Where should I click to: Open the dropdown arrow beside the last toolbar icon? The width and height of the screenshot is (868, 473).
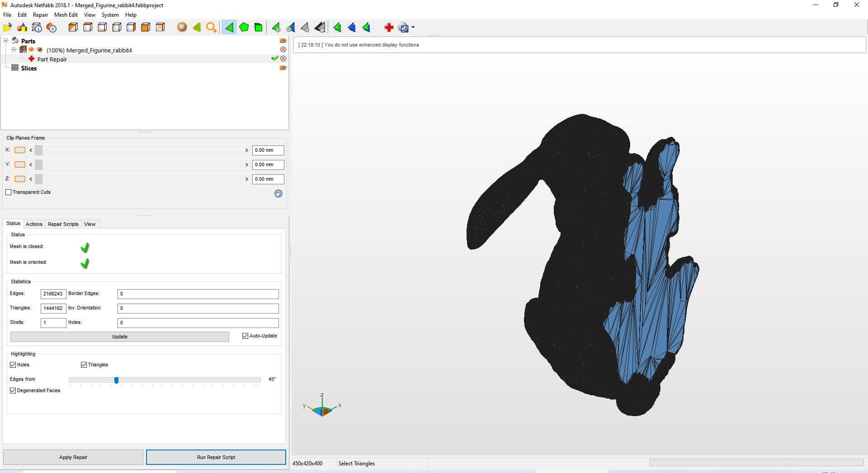pyautogui.click(x=413, y=28)
